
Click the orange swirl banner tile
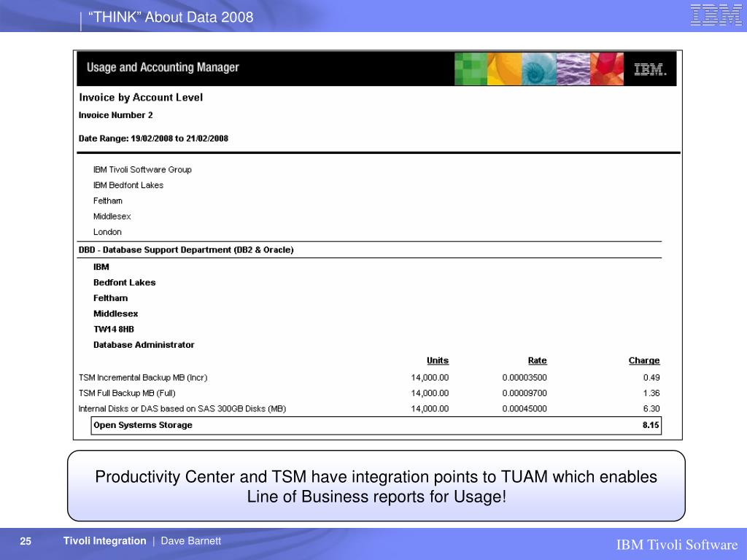click(x=505, y=69)
